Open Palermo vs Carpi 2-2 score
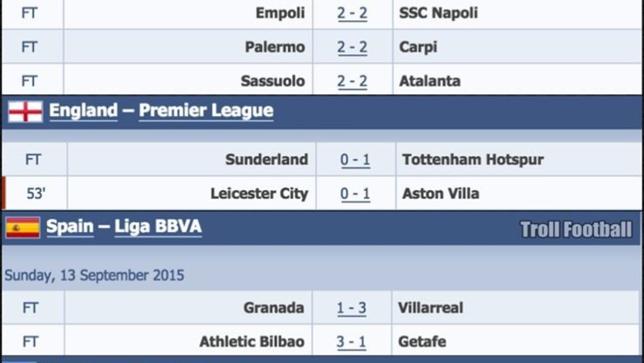 click(352, 47)
